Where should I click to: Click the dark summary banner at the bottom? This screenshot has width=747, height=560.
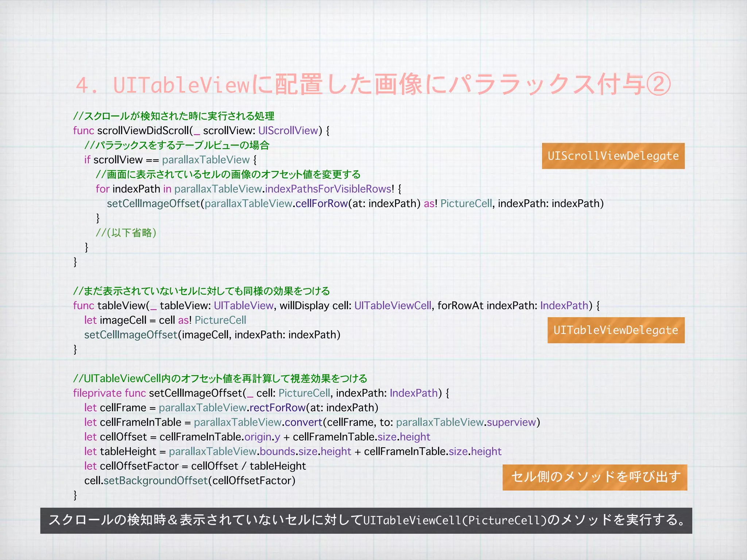click(366, 521)
